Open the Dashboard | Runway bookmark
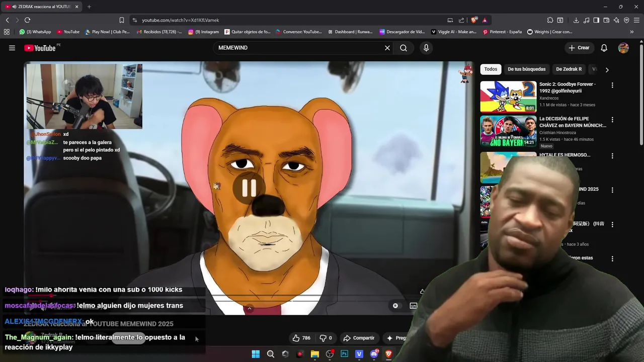644x362 pixels. coord(350,32)
